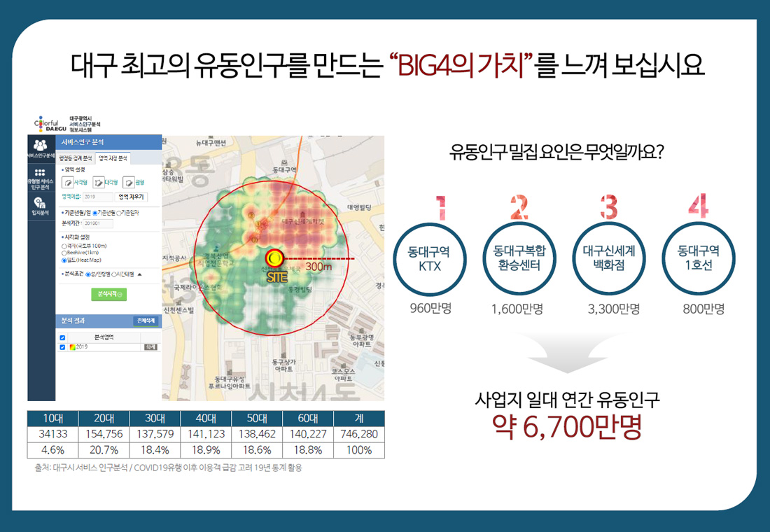Select the 기준일자 radio button

(118, 213)
